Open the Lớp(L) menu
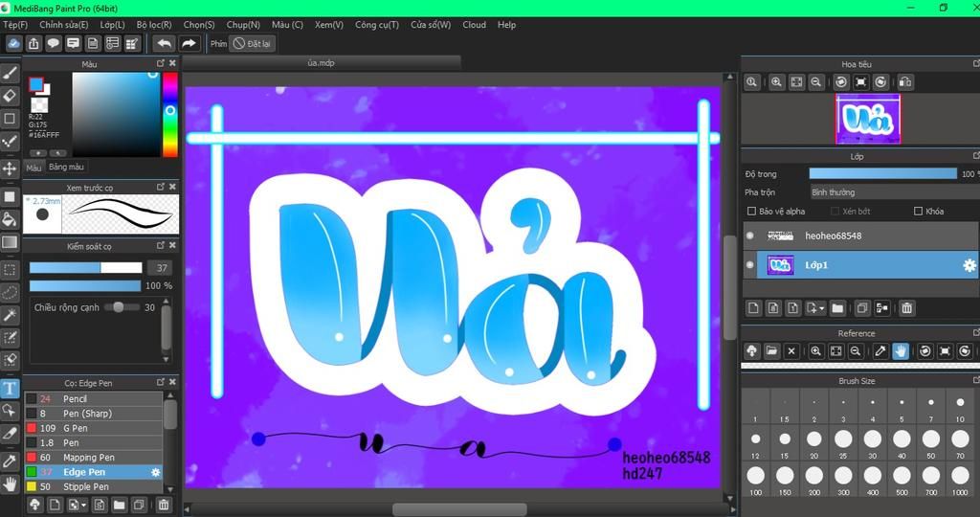Image resolution: width=980 pixels, height=517 pixels. pos(113,25)
